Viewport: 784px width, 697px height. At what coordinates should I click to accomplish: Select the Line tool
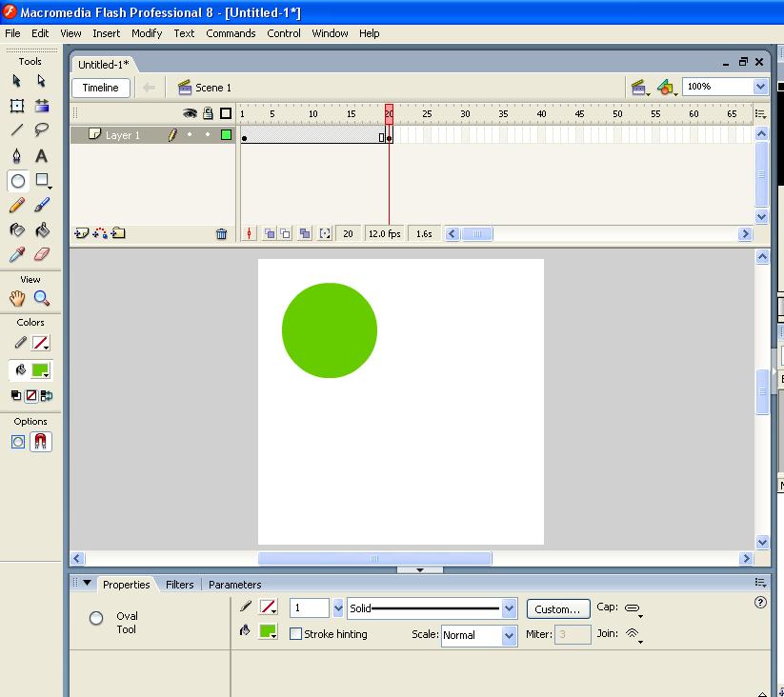(16, 129)
